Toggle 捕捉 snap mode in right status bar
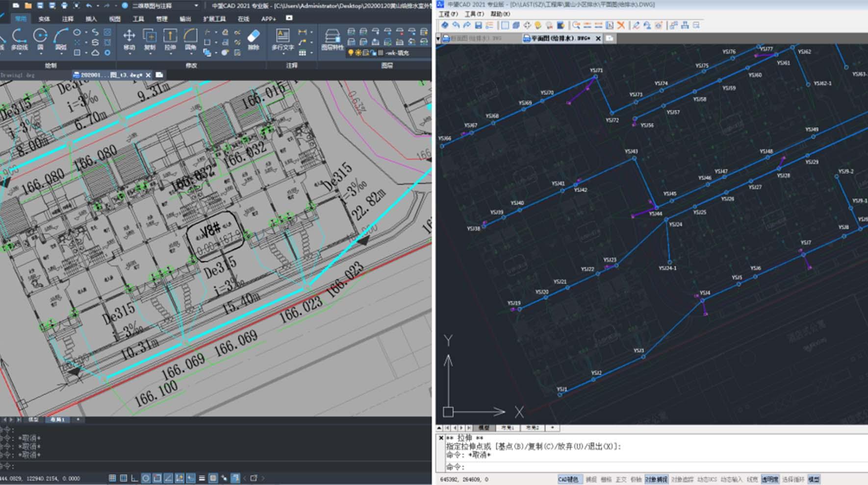 591,479
